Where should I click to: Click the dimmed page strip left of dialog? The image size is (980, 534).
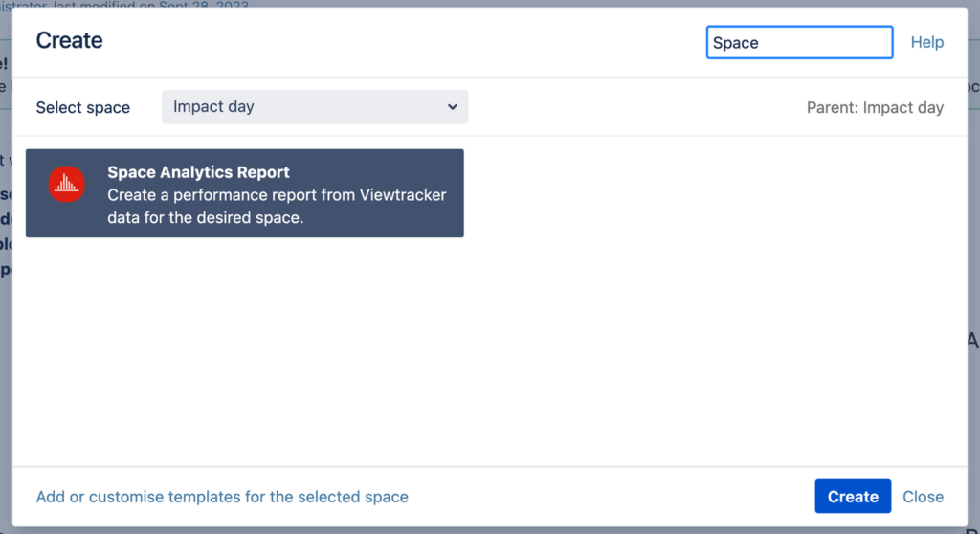6,269
